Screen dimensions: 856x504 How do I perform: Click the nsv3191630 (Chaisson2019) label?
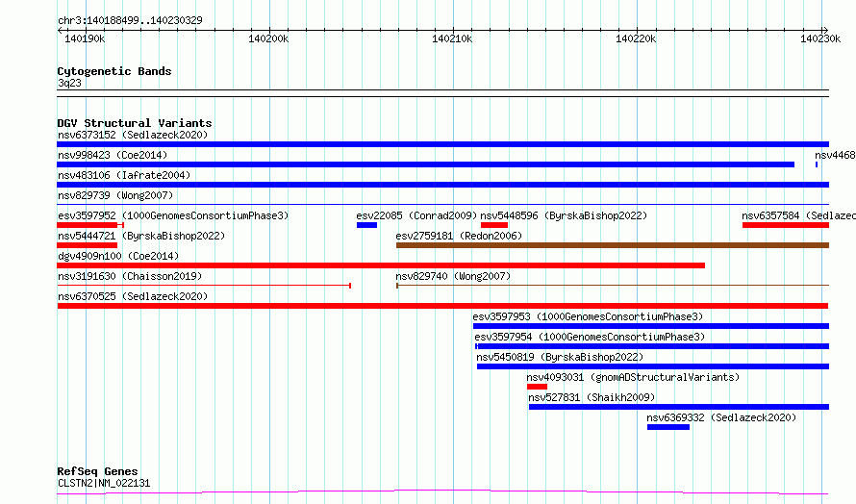(x=130, y=276)
